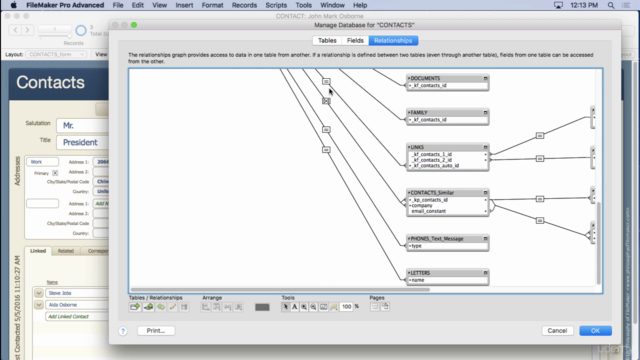Click the Resize height arrange icon
The image size is (640, 360).
239,307
